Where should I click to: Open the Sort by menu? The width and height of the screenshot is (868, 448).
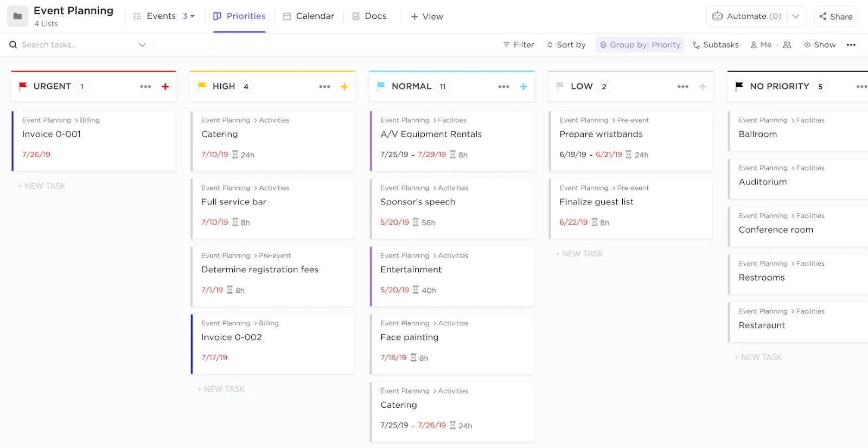coord(566,45)
